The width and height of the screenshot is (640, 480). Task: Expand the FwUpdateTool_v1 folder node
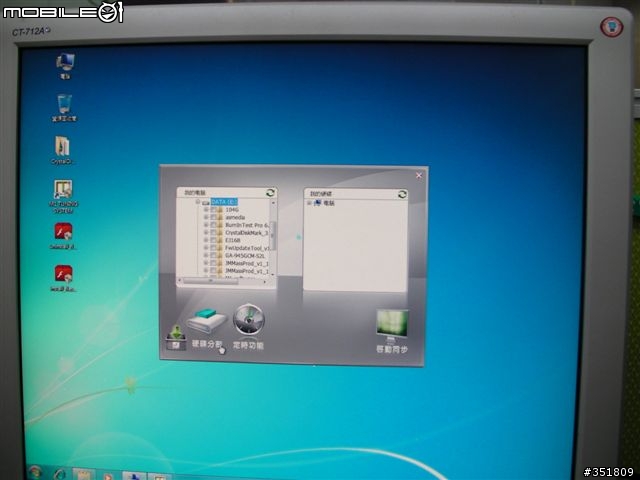click(206, 248)
